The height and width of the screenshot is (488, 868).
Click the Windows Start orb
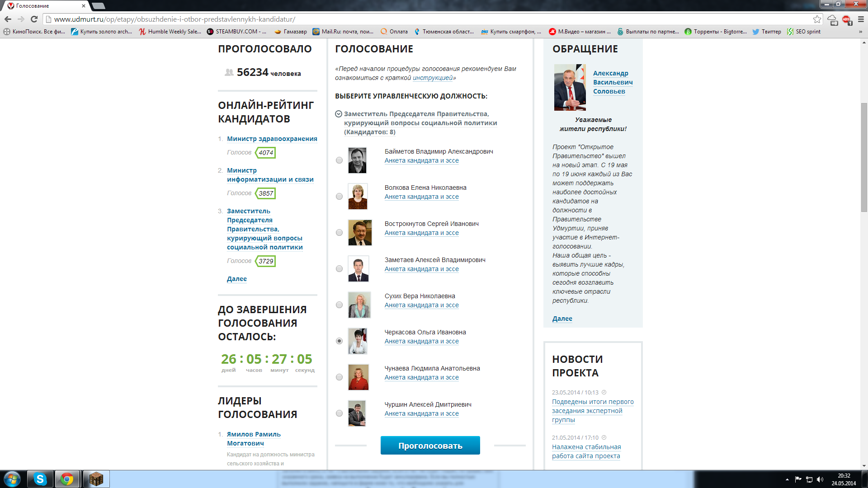12,479
